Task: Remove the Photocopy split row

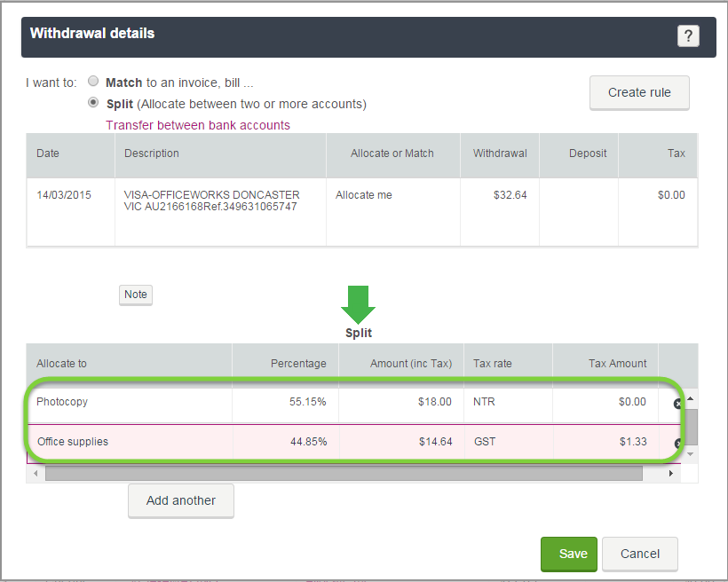Action: [x=677, y=404]
